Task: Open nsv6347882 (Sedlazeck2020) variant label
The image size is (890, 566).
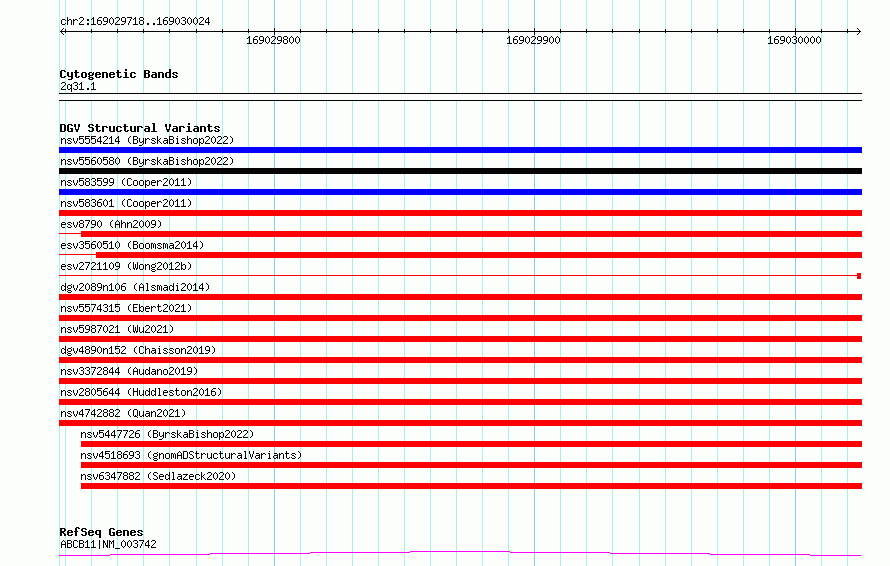Action: coord(158,476)
